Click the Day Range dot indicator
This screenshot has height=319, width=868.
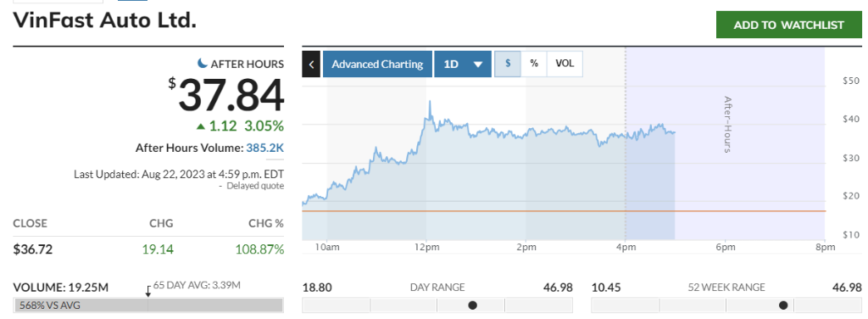pos(473,305)
